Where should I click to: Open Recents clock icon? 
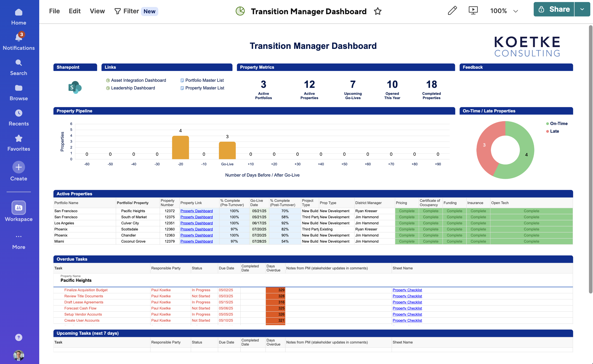click(18, 113)
